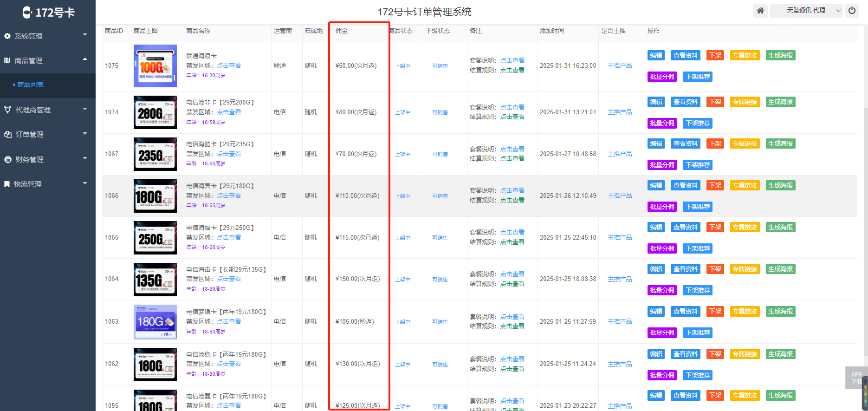
Task: Collapse the 商品管理 menu arrow
Action: click(x=85, y=59)
